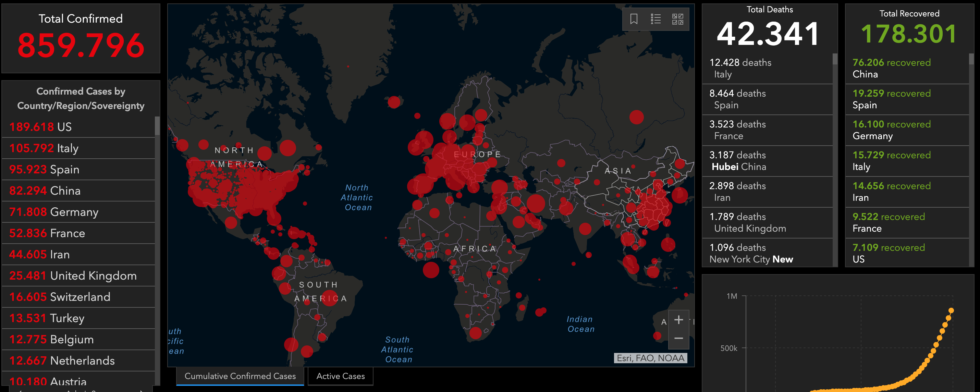Open the basemap gallery grid icon

(x=677, y=19)
